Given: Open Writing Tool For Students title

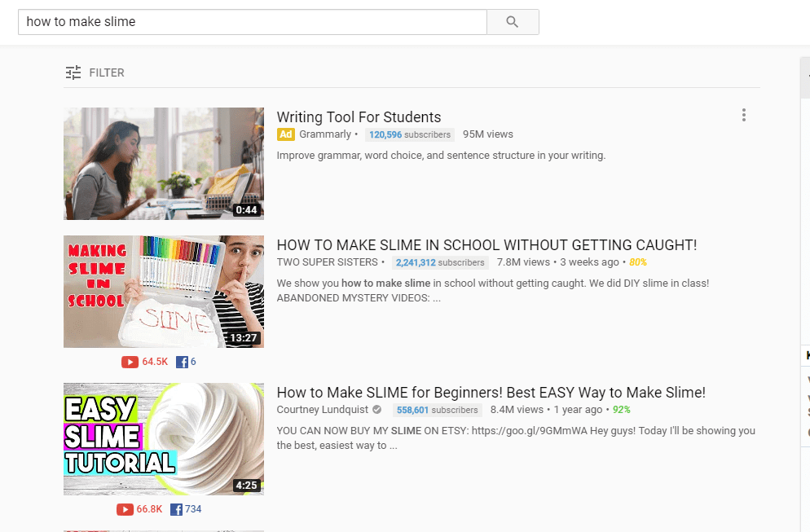Looking at the screenshot, I should click(x=359, y=117).
